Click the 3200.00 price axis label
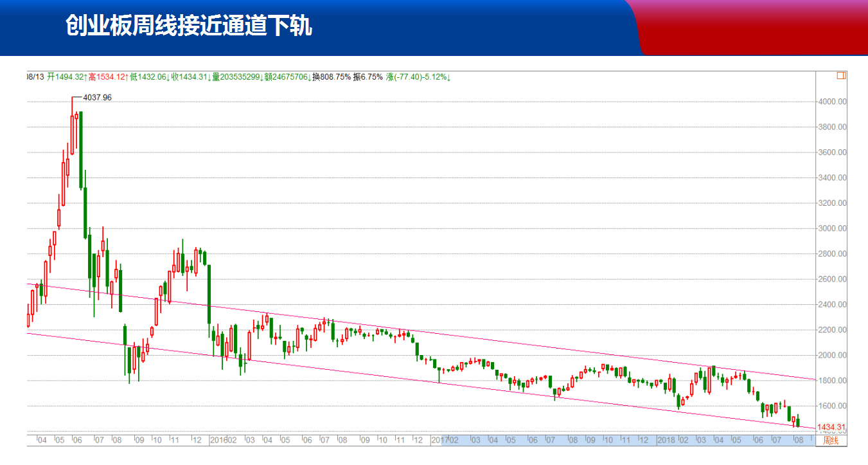This screenshot has height=465, width=868. click(832, 203)
